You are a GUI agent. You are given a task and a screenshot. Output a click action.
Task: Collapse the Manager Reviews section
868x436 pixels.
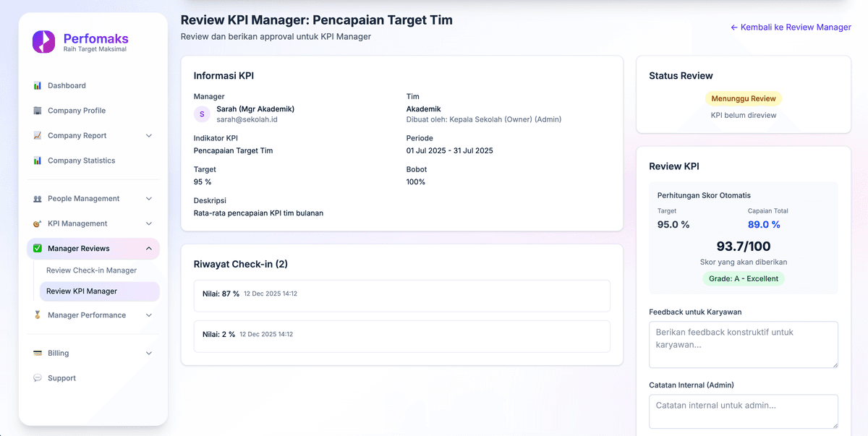(x=150, y=248)
